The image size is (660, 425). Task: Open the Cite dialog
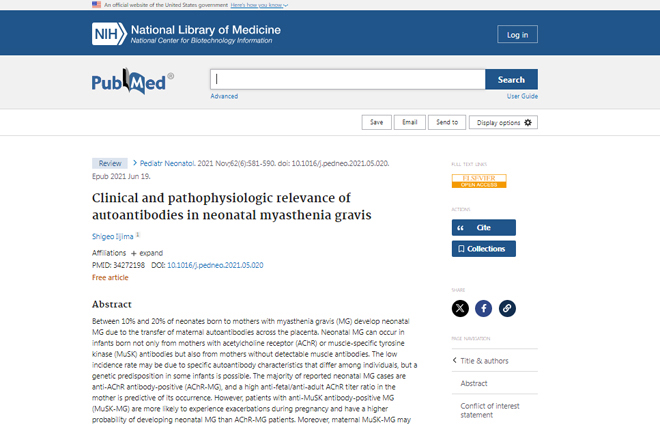(484, 228)
